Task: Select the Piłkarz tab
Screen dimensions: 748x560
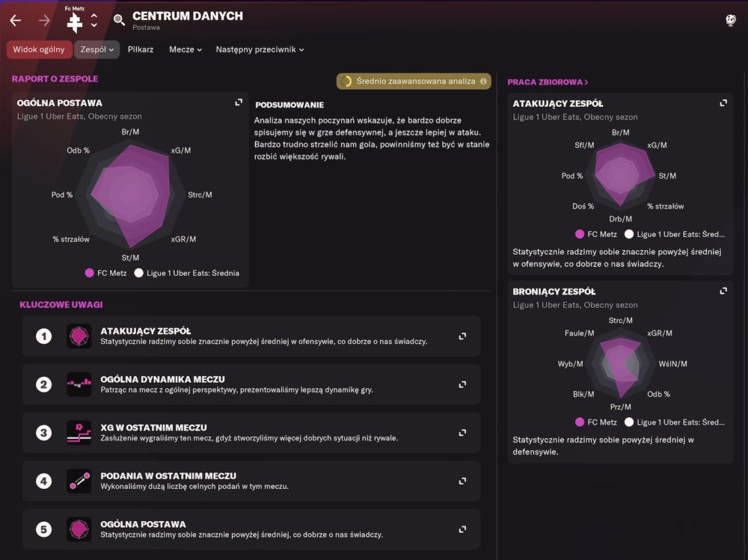Action: point(141,49)
